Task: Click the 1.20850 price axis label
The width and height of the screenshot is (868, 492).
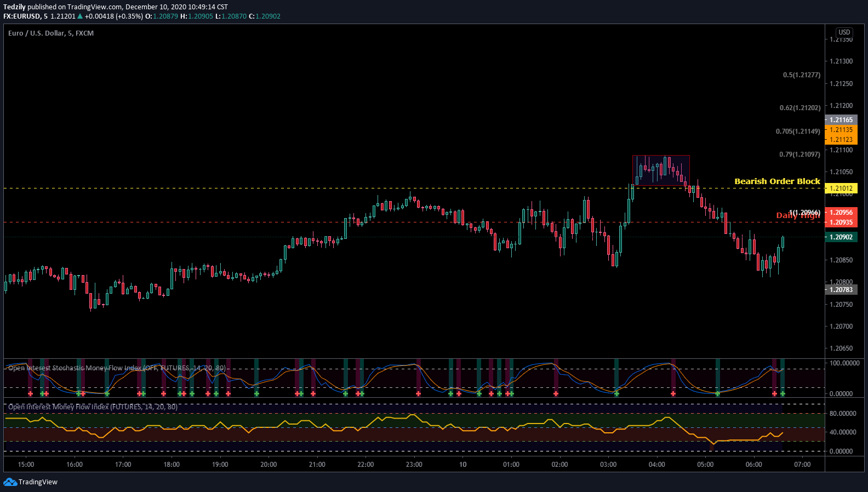Action: tap(841, 260)
